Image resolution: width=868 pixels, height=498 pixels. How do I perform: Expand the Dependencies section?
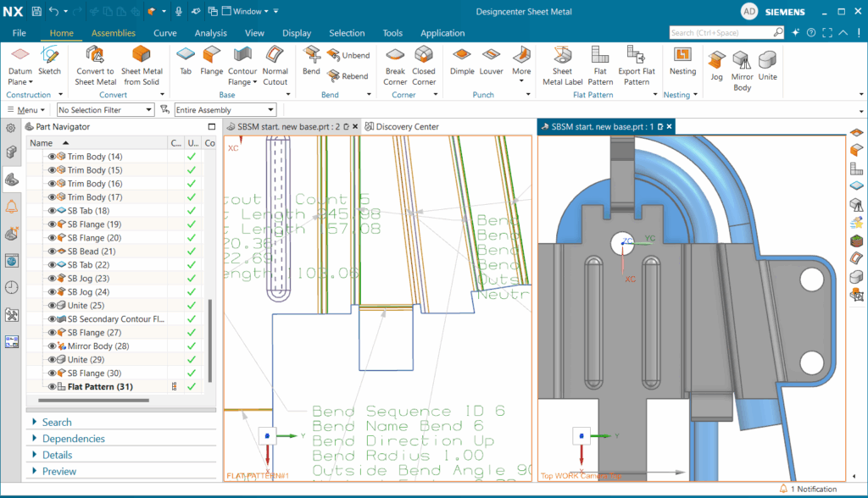click(x=74, y=439)
